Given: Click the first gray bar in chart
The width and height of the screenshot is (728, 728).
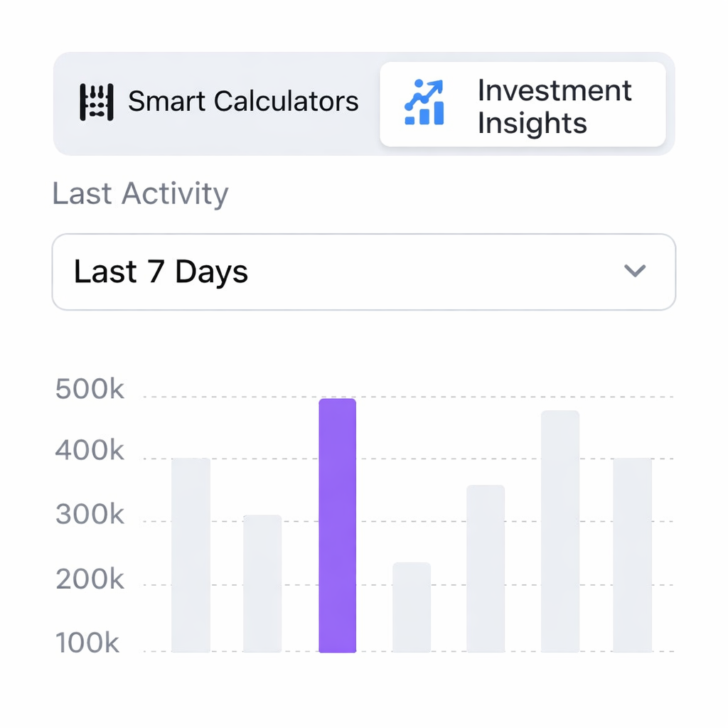Looking at the screenshot, I should pos(191,555).
